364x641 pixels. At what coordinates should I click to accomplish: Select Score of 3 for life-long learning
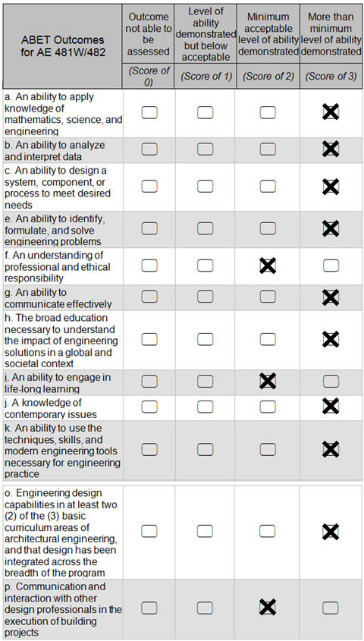click(331, 382)
